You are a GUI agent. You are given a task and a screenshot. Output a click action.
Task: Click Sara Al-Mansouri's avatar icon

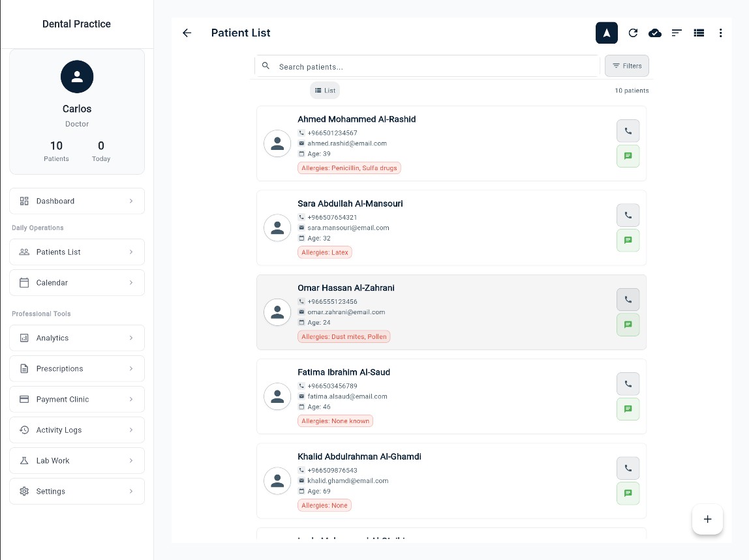(x=277, y=228)
